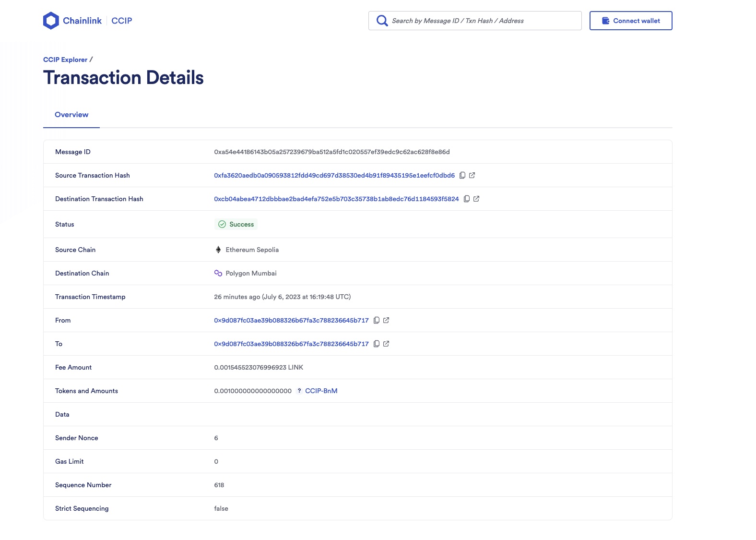Click the Polygon Mumbai destination chain text
The image size is (756, 540).
(251, 273)
